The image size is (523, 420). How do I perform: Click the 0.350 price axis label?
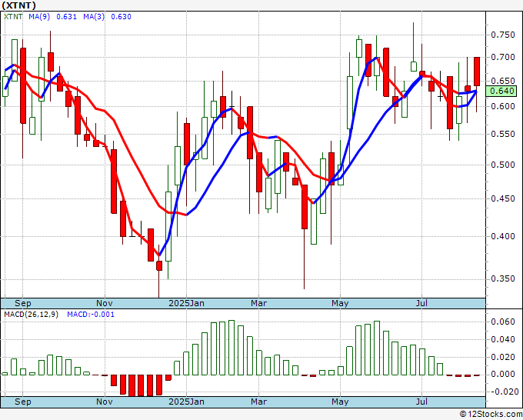point(503,279)
